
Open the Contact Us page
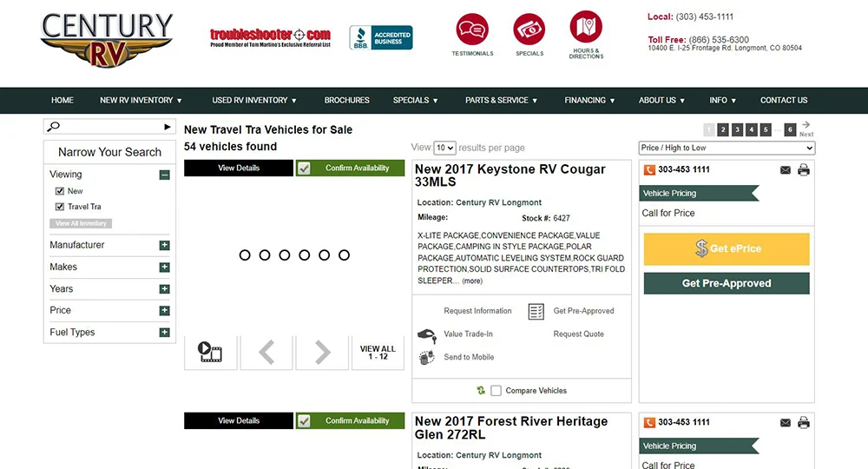pyautogui.click(x=783, y=100)
